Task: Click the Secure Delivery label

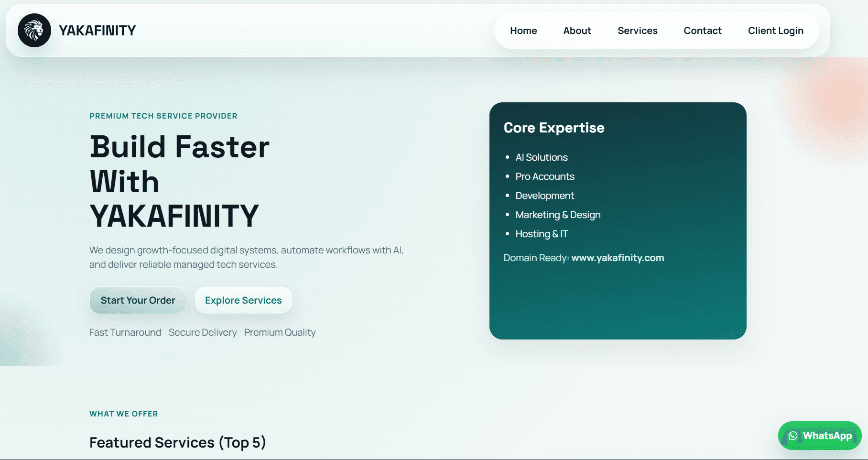Action: tap(203, 332)
